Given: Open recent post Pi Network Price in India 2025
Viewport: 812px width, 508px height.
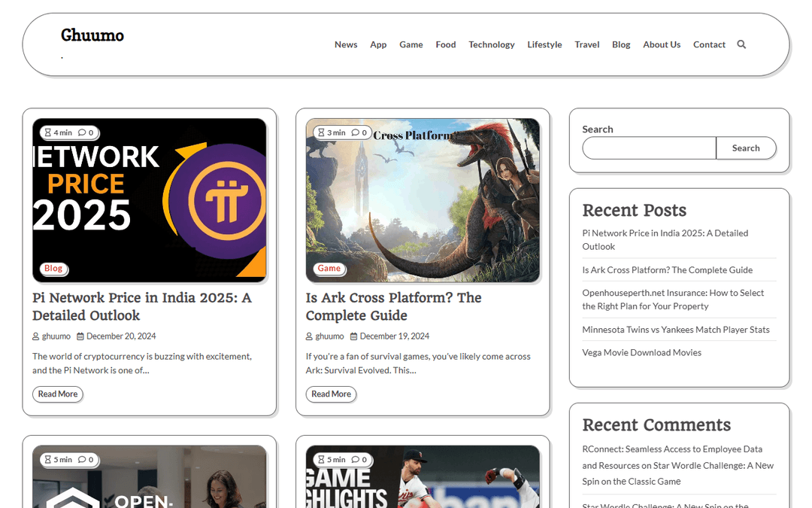Looking at the screenshot, I should (665, 240).
